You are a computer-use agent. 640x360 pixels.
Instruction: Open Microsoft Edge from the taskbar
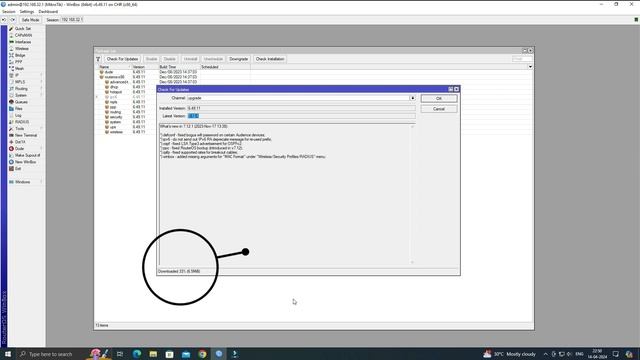[137, 354]
